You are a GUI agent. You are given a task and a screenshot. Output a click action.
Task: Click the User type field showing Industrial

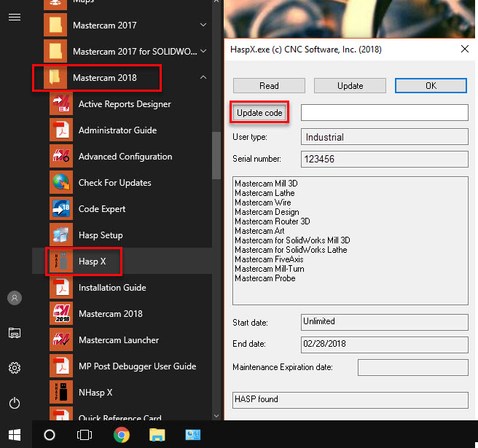pyautogui.click(x=385, y=137)
